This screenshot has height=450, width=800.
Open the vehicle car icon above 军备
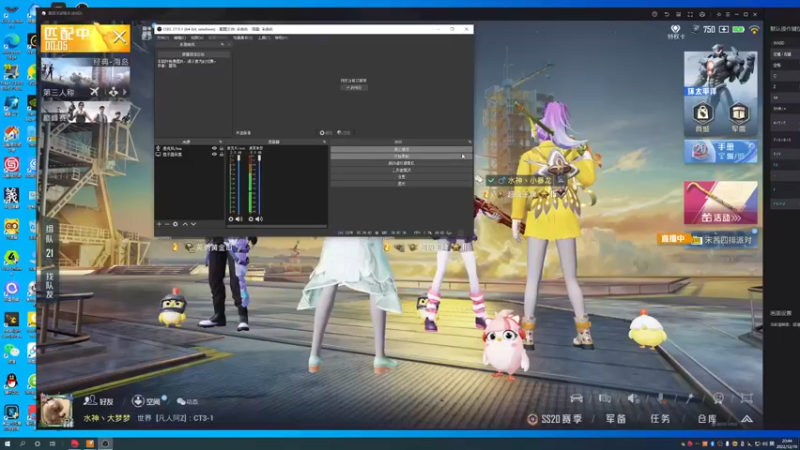577,398
